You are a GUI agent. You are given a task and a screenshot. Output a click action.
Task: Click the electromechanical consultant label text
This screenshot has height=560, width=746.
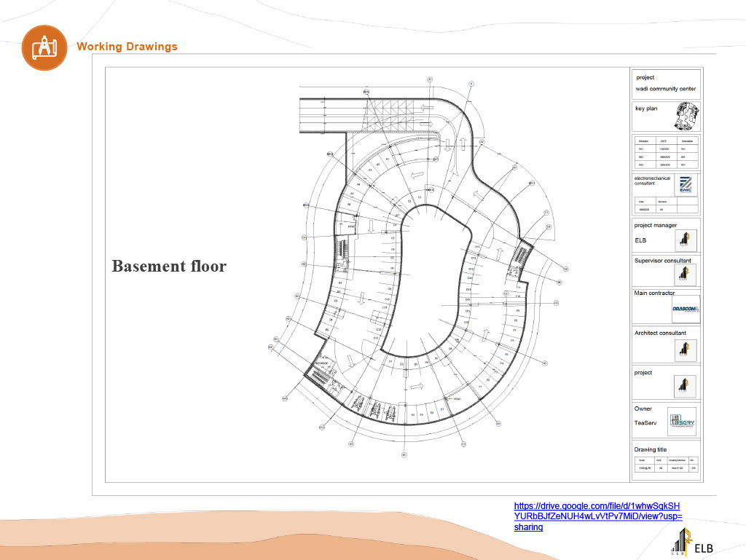click(x=655, y=180)
